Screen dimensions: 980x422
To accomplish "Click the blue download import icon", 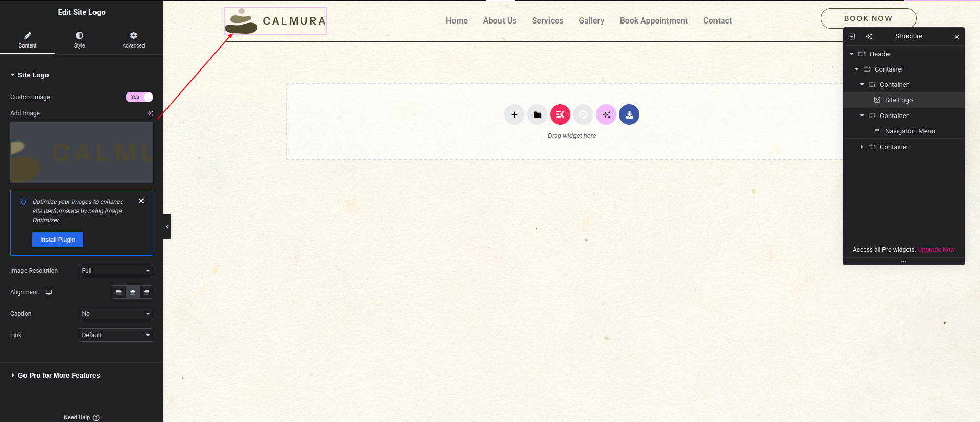I will (x=629, y=114).
